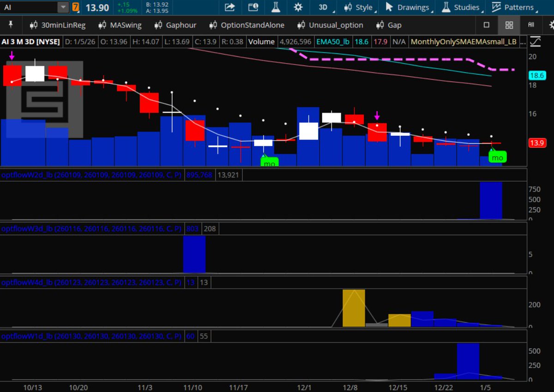Click the optflowW2d_lb study title
Viewport: 554px width, 392px height.
pyautogui.click(x=91, y=175)
